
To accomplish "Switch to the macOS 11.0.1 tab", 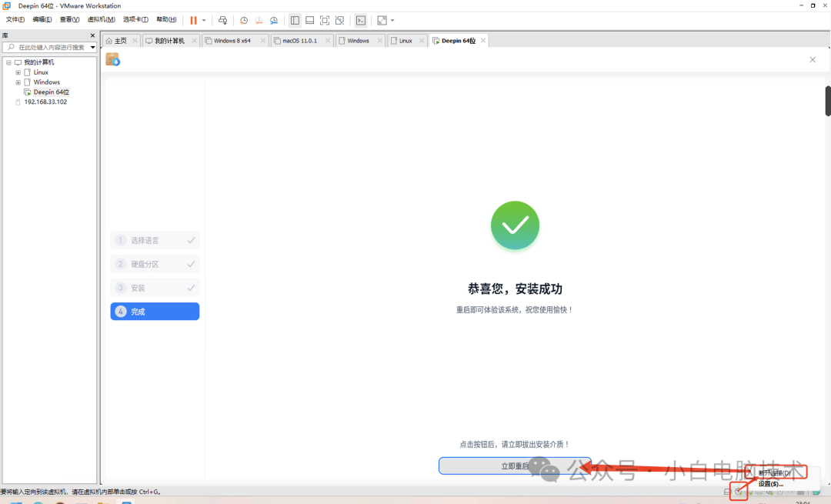I will (300, 40).
